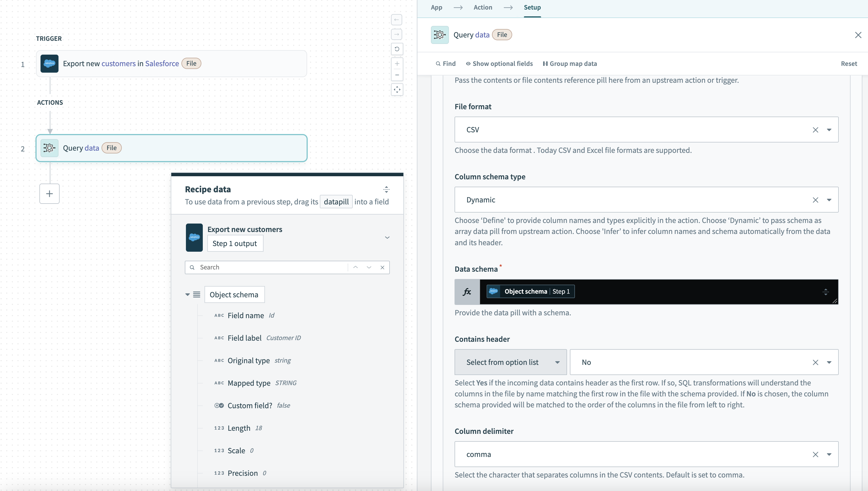Click the Reset button
The width and height of the screenshot is (868, 491).
[x=849, y=63]
